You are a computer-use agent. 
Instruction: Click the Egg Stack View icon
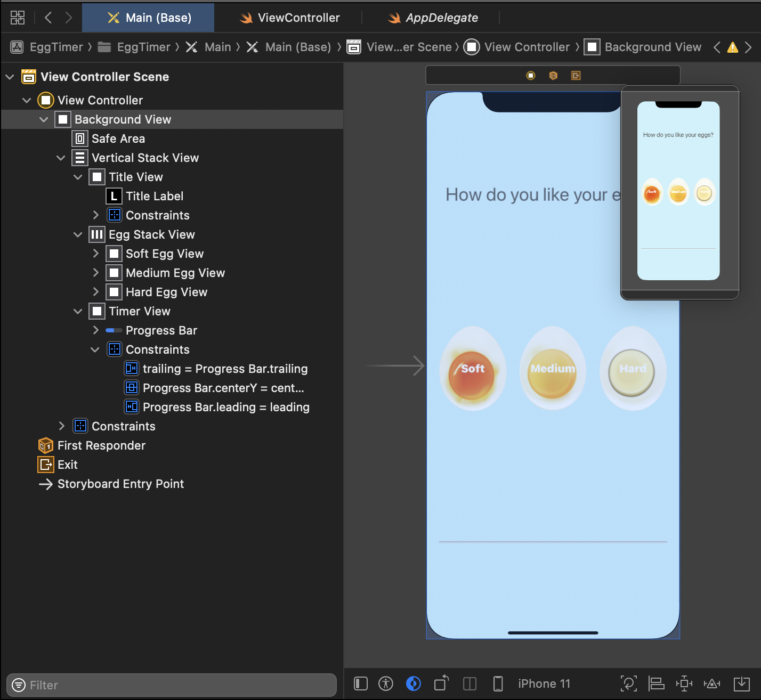pos(97,234)
